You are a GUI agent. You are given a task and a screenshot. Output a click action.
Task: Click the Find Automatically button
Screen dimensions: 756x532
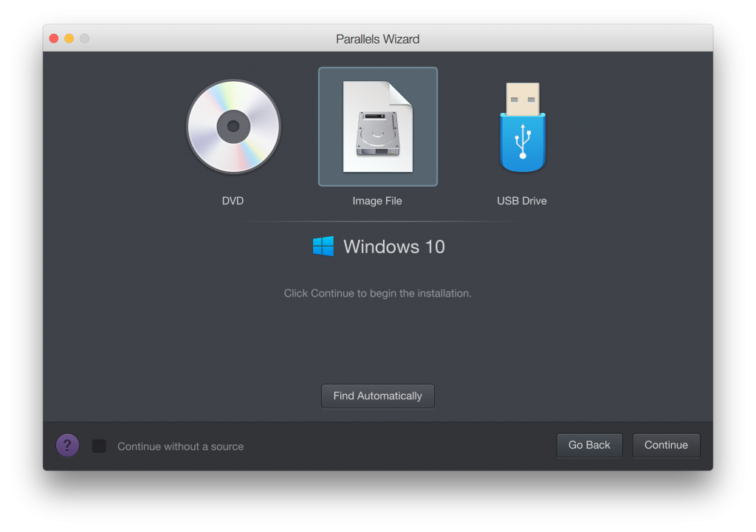(x=377, y=395)
